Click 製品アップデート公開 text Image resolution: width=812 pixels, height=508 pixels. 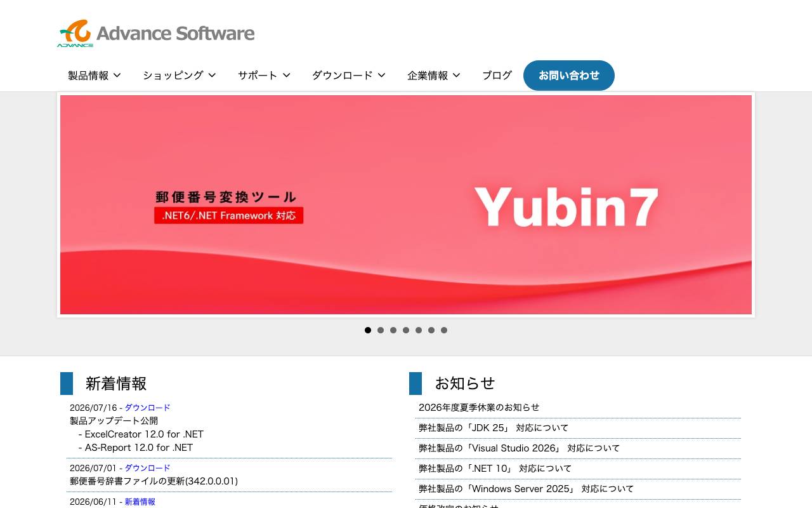(114, 421)
